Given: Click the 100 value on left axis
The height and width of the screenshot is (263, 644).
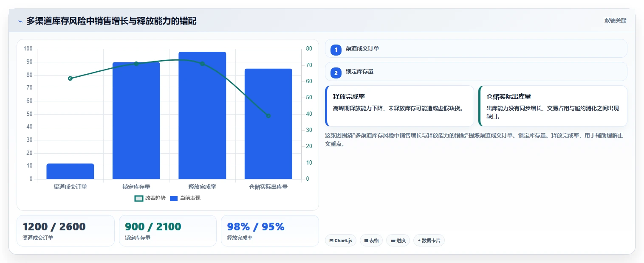Looking at the screenshot, I should (28, 49).
